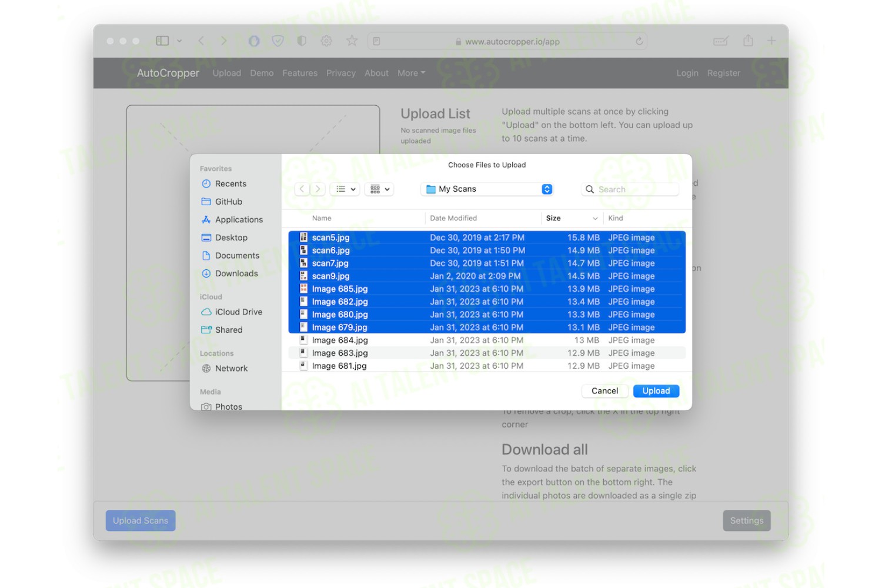Open the grouping options dropdown
This screenshot has height=588, width=882.
pos(379,189)
